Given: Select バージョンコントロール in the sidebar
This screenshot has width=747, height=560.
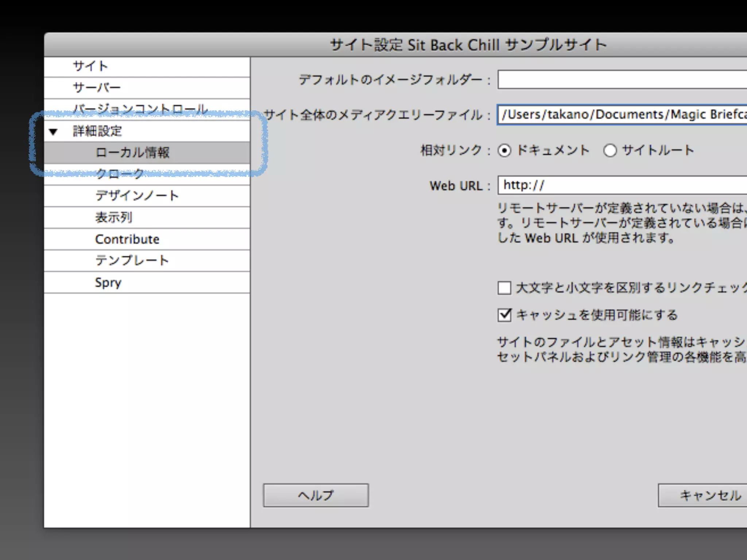Looking at the screenshot, I should click(140, 109).
